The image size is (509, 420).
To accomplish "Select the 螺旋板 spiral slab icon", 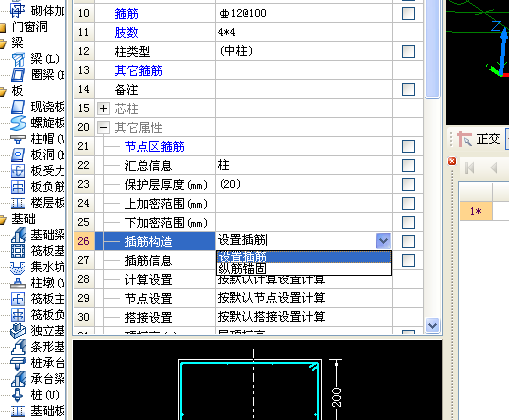I will pyautogui.click(x=18, y=123).
